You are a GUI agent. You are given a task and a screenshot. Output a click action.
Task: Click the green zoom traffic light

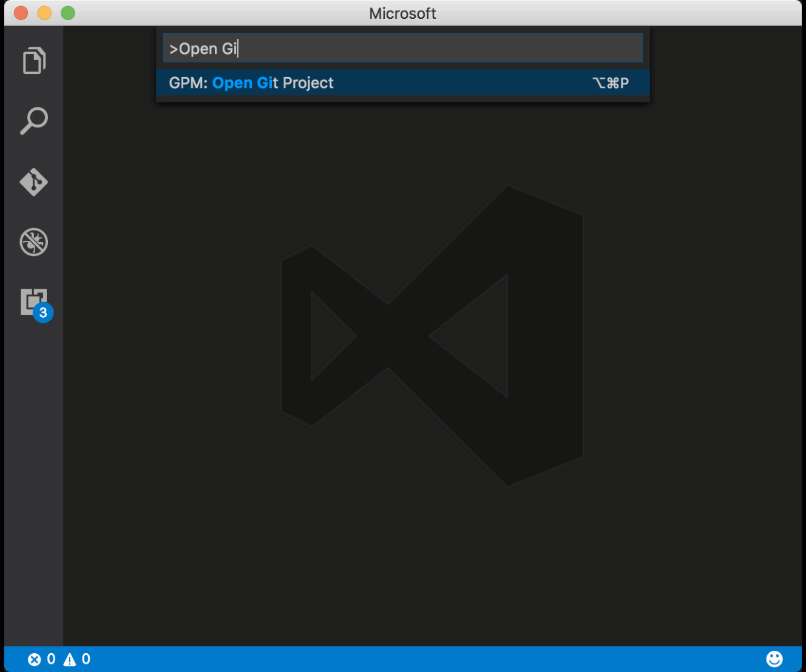67,12
